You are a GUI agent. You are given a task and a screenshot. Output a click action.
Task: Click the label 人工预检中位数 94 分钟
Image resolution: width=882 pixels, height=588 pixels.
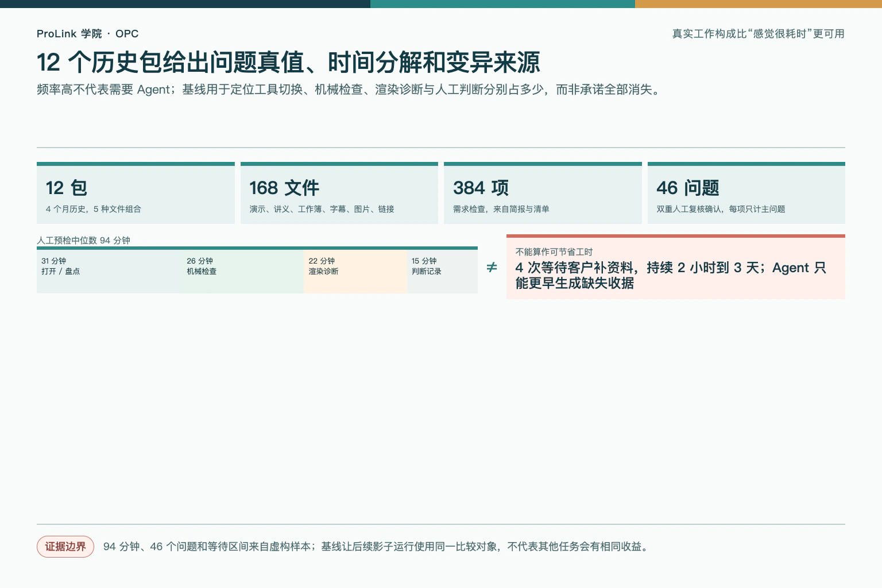pos(84,241)
